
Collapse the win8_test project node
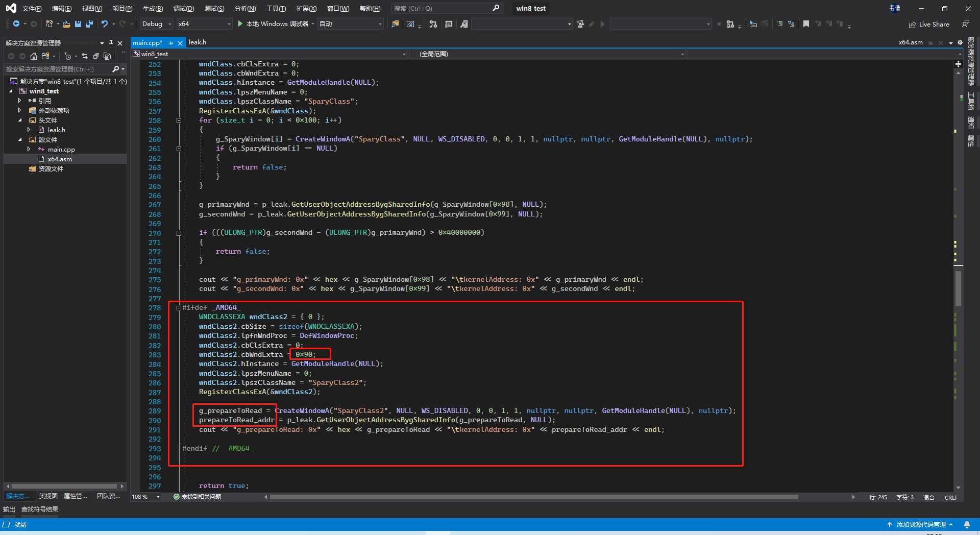11,91
